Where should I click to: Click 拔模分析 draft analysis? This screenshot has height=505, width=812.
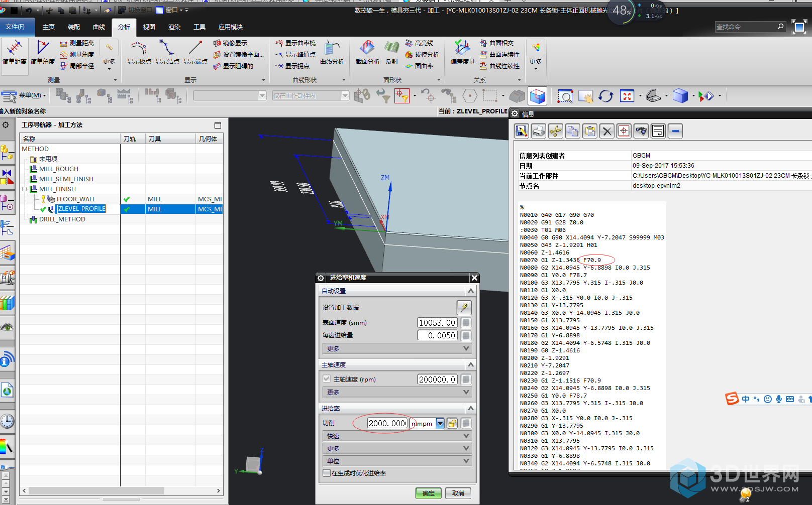point(422,55)
